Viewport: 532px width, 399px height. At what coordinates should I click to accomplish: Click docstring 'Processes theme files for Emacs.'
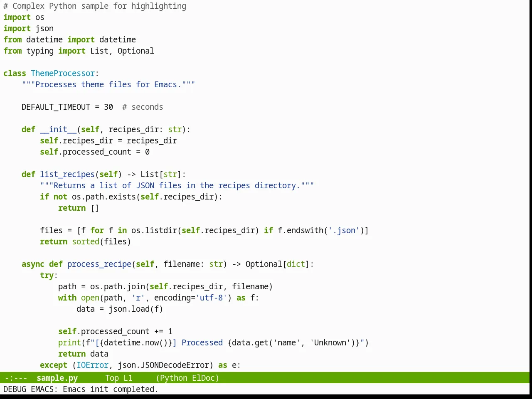click(108, 85)
